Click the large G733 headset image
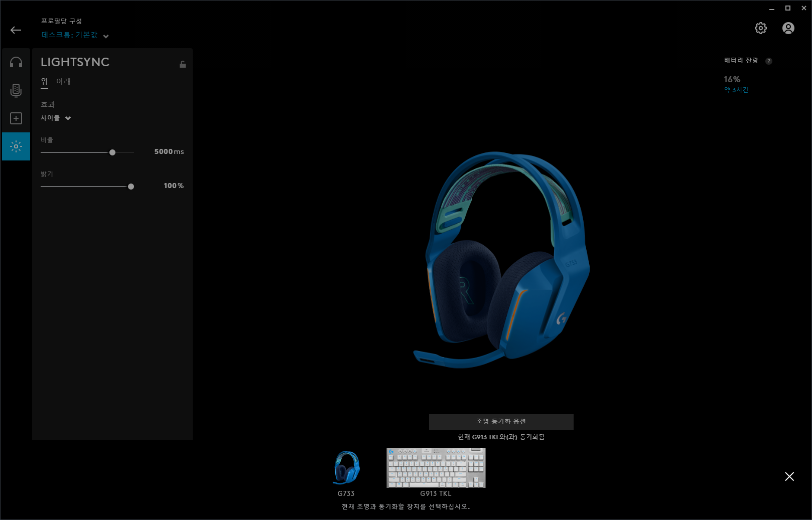Viewport: 812px width, 520px height. point(501,260)
